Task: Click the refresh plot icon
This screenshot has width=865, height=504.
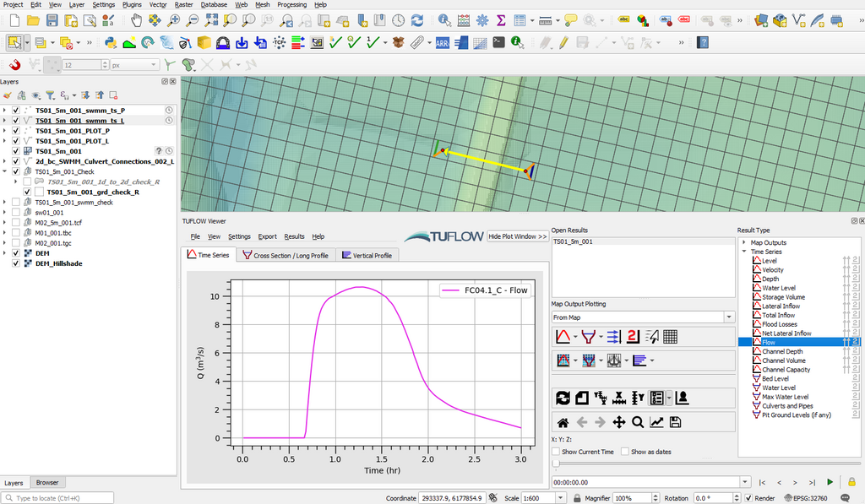Action: (x=563, y=398)
